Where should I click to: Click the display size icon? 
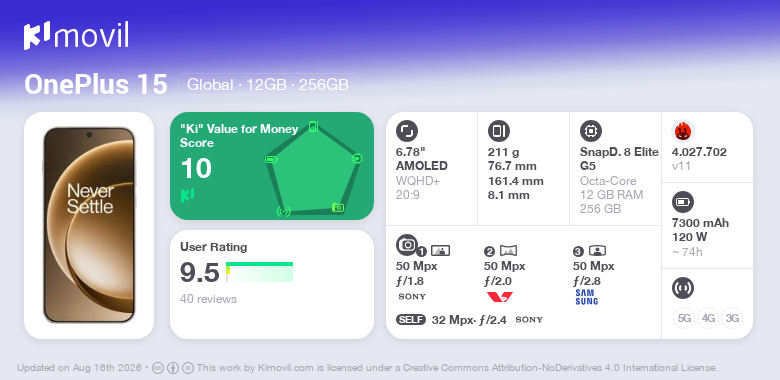(407, 131)
